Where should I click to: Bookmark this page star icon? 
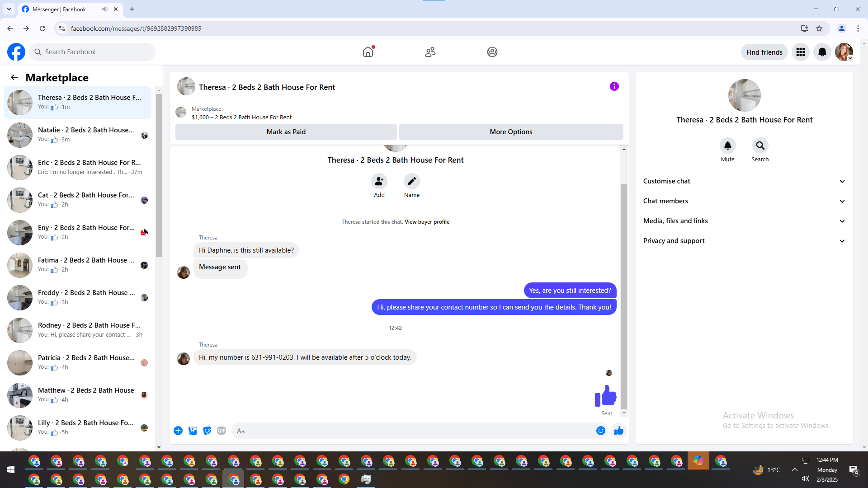(x=819, y=28)
